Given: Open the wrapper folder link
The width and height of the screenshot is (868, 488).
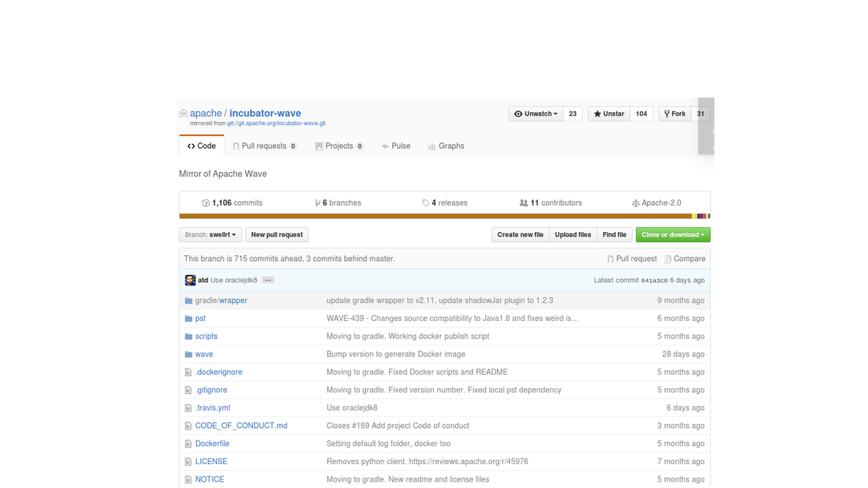Looking at the screenshot, I should pos(233,301).
